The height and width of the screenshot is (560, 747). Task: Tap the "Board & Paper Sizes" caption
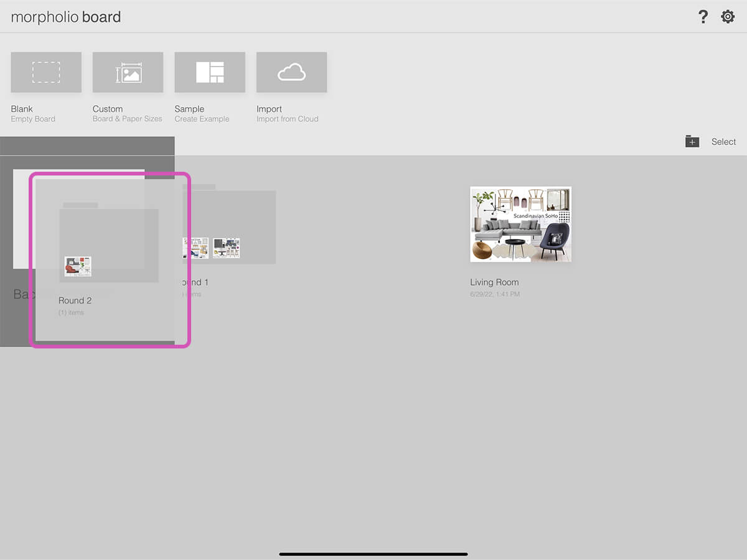click(127, 119)
